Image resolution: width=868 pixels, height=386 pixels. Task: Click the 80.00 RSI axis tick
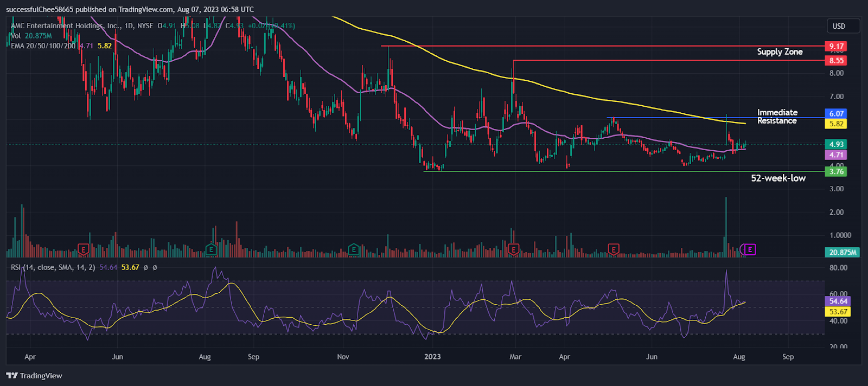click(x=838, y=268)
